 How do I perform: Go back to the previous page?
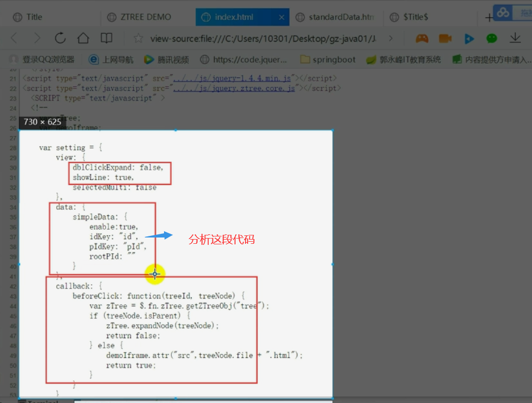(x=14, y=38)
